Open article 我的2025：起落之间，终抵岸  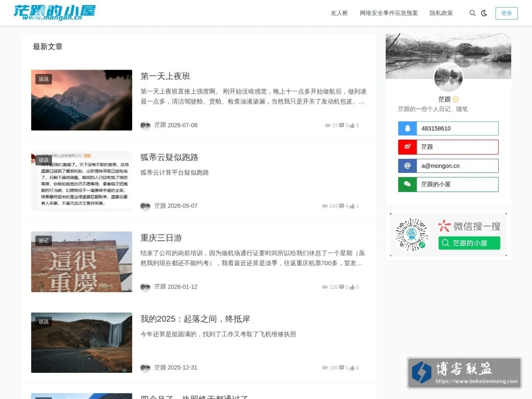tap(196, 319)
